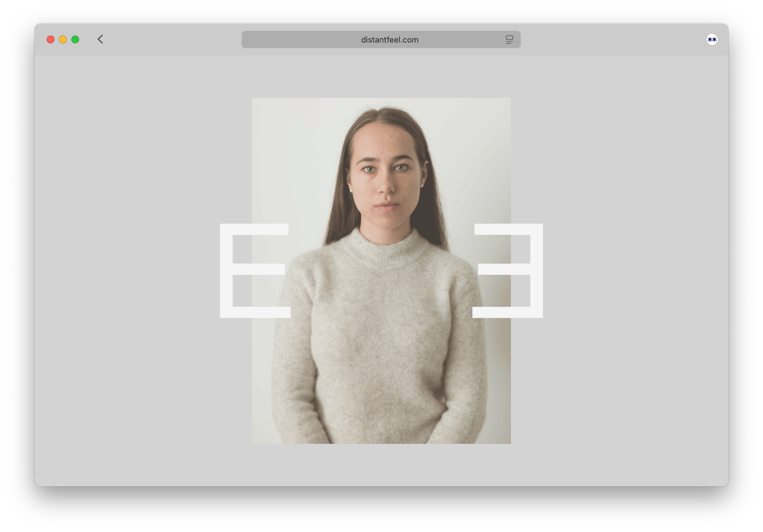This screenshot has width=763, height=532.
Task: Open the reader view icon in address bar
Action: (x=509, y=39)
